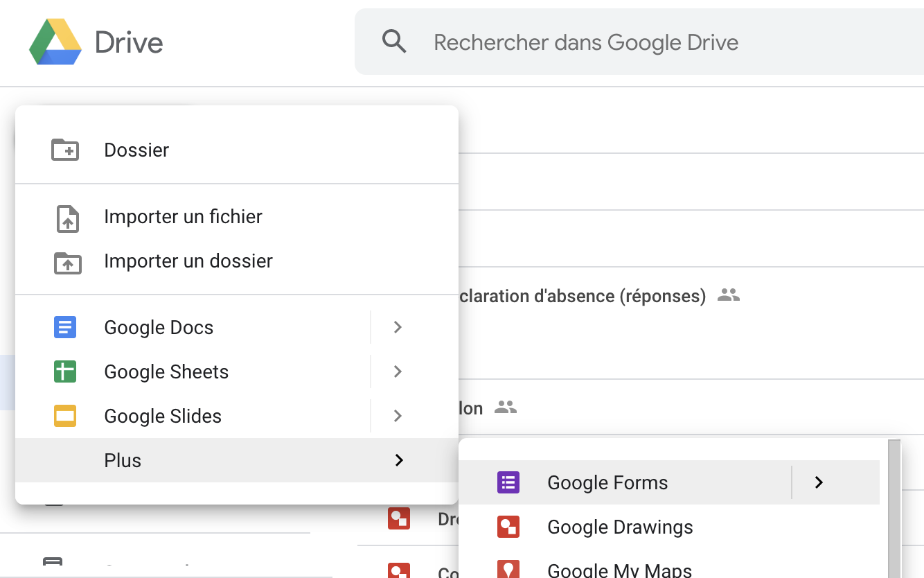Click shared icon next to absence (réponses)
924x578 pixels.
(x=729, y=295)
